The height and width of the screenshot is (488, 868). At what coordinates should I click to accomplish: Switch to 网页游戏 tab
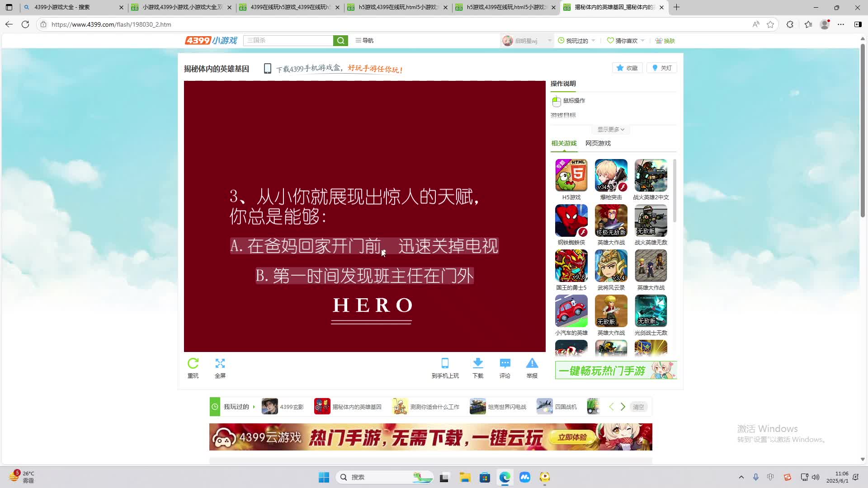598,143
